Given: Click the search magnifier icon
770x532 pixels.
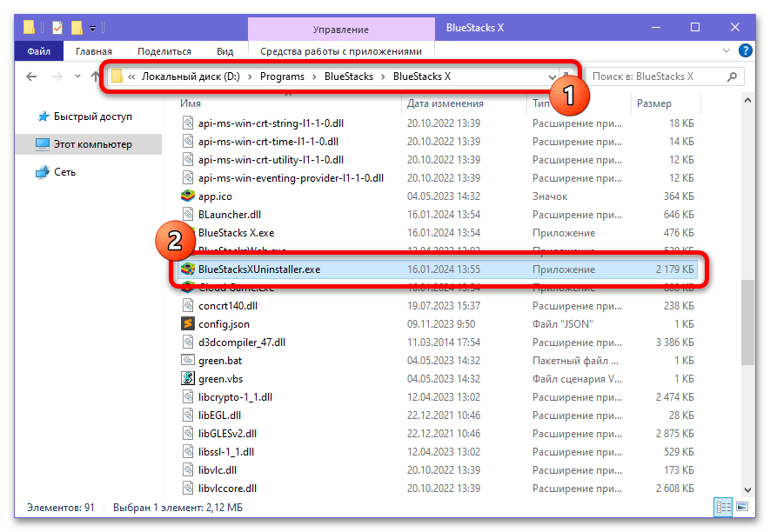Looking at the screenshot, I should (733, 76).
